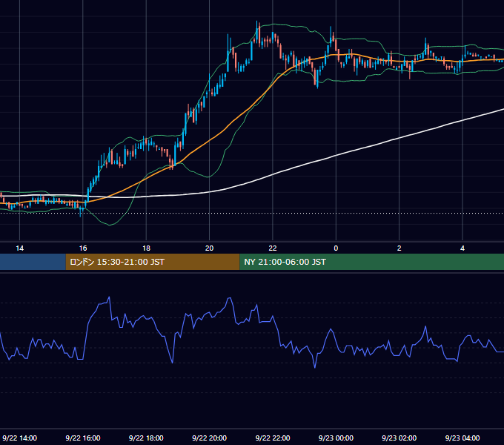Image resolution: width=504 pixels, height=445 pixels.
Task: Select the blue session bar before London
Action: (x=33, y=262)
